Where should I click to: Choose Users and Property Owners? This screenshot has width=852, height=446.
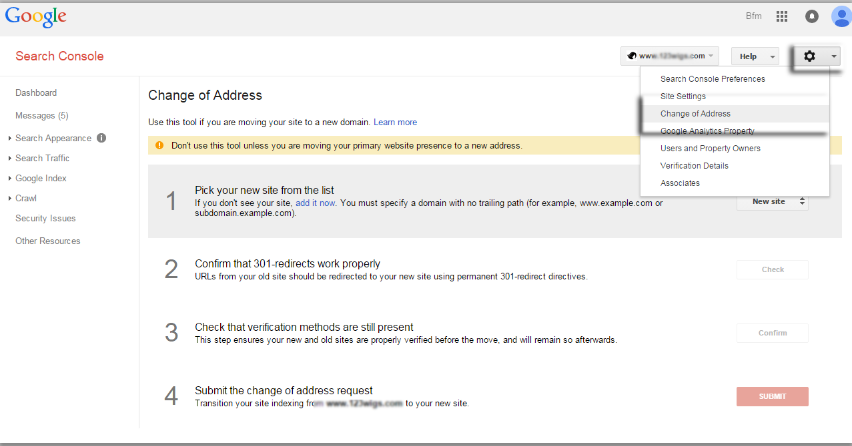tap(710, 148)
